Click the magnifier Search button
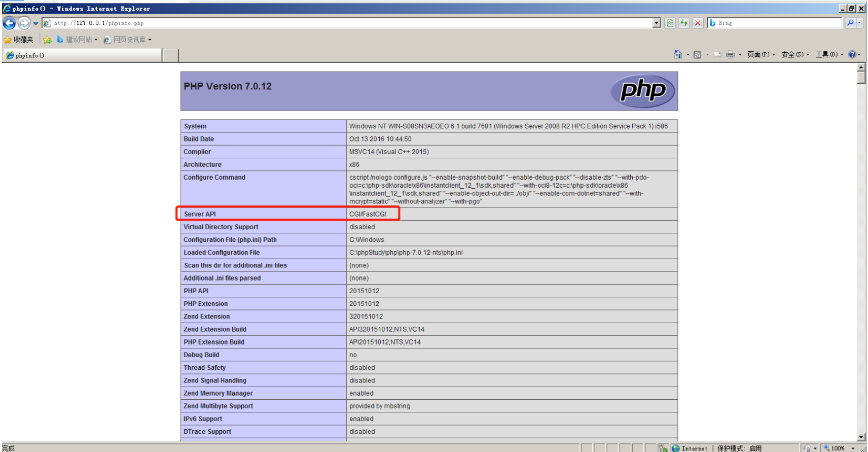 850,23
